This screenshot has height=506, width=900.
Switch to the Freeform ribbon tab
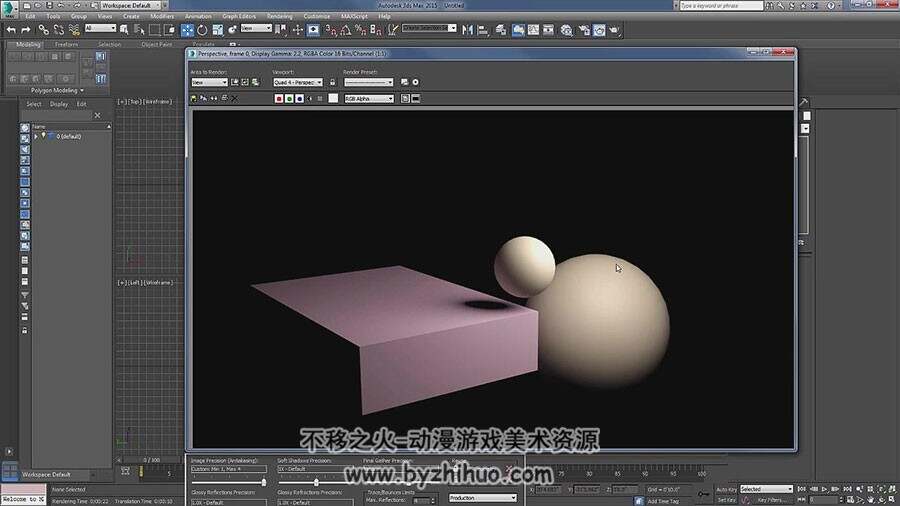[67, 44]
